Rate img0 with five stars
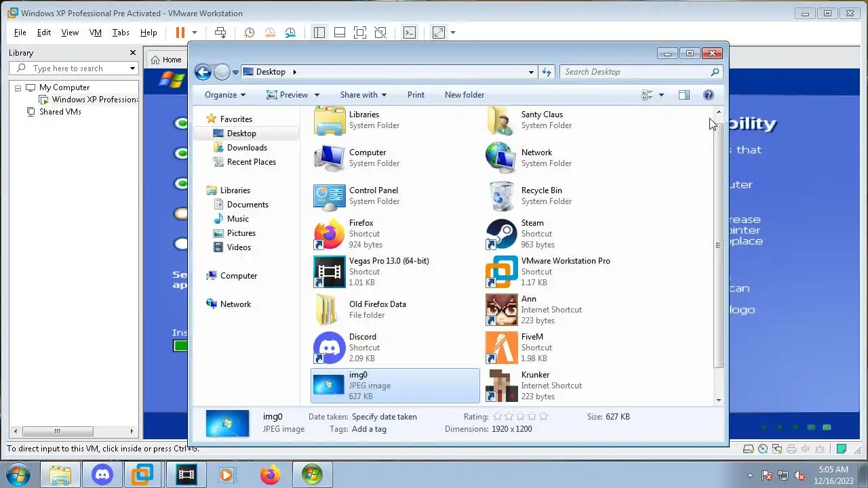 [x=542, y=417]
